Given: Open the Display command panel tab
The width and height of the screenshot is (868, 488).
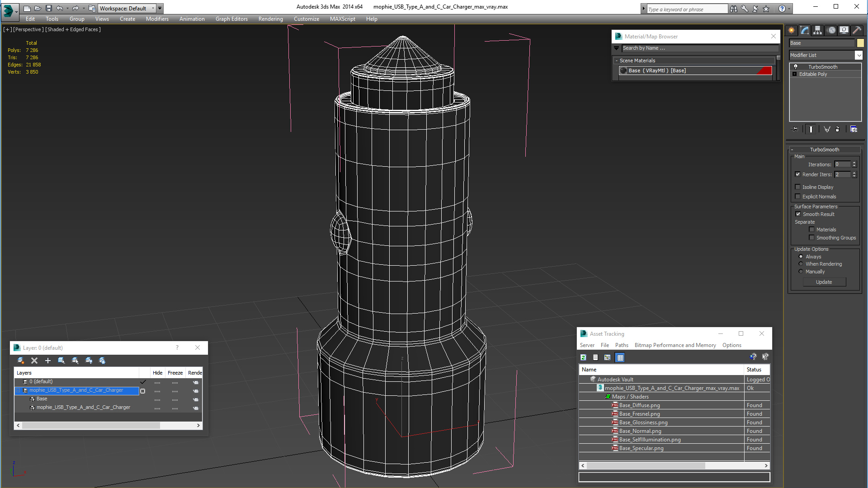Looking at the screenshot, I should [844, 30].
